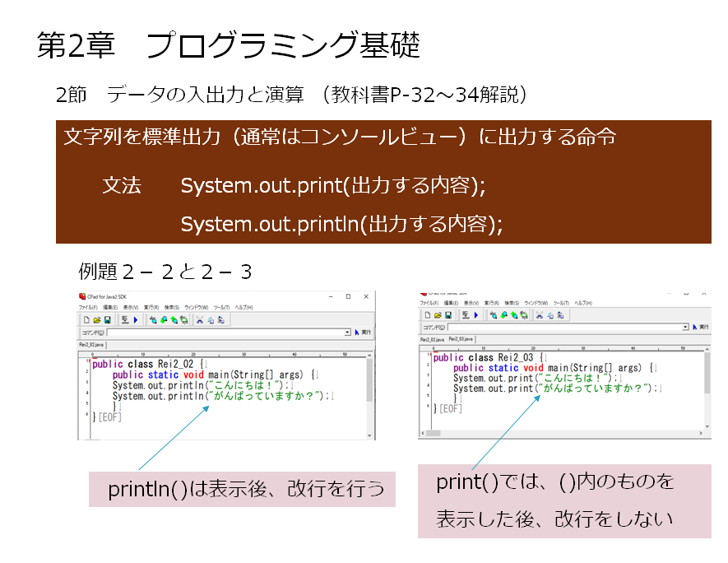The width and height of the screenshot is (728, 563).
Task: Select Rei2_02.java tab in right CPad window
Action: click(432, 340)
